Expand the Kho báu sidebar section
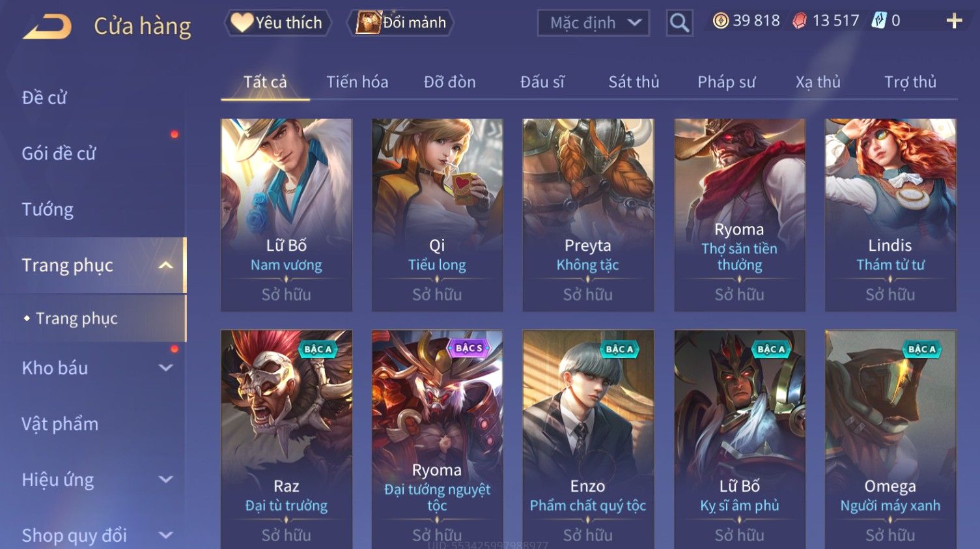 [x=166, y=368]
